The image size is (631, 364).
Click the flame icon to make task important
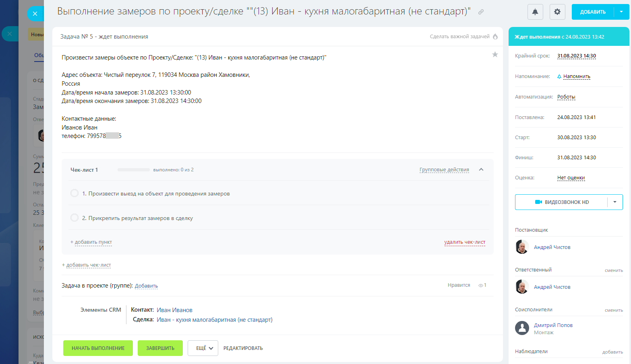click(x=495, y=37)
